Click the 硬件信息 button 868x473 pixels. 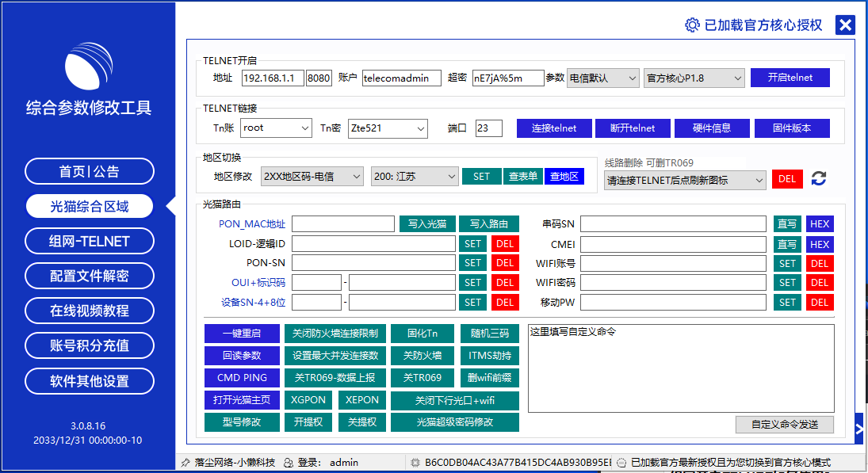click(x=712, y=128)
